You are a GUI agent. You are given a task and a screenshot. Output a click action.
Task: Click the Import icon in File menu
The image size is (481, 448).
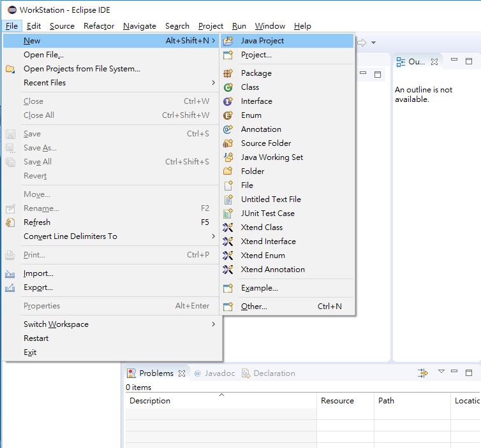(10, 273)
